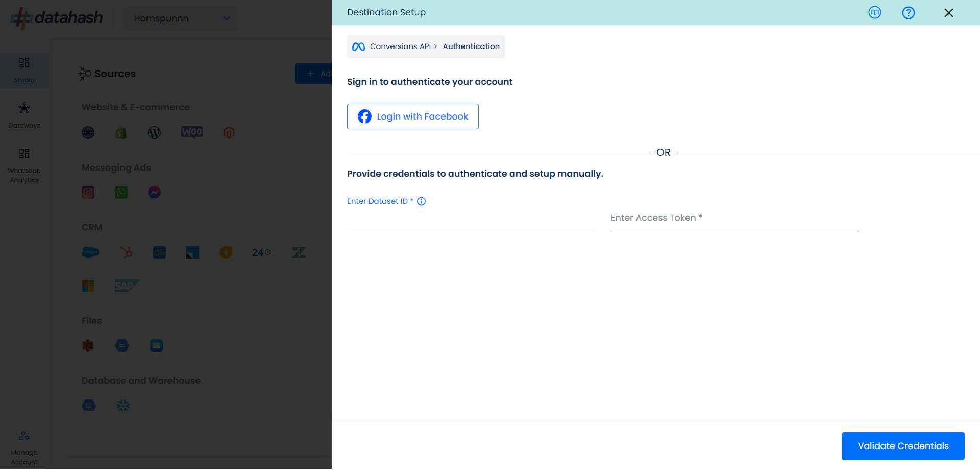This screenshot has height=472, width=980.
Task: Click the Validate Credentials button
Action: [902, 446]
